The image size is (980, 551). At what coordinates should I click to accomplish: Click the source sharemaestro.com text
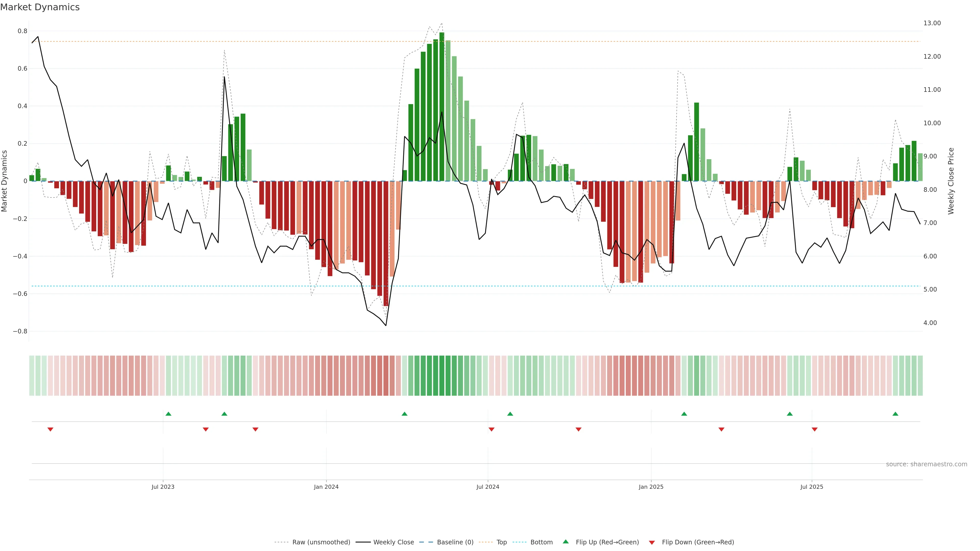pos(926,464)
